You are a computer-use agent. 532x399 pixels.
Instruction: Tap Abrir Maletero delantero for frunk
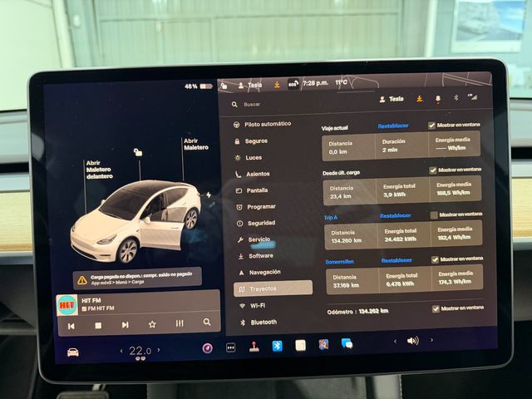[99, 170]
